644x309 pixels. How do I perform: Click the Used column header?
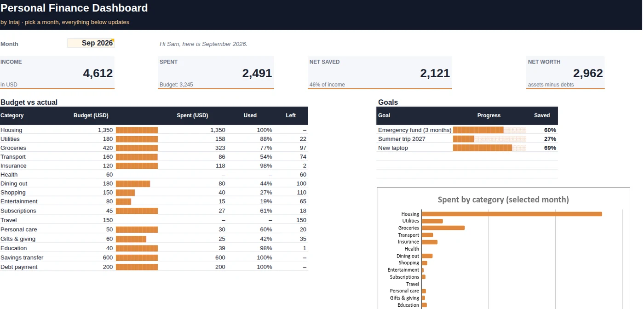coord(250,115)
